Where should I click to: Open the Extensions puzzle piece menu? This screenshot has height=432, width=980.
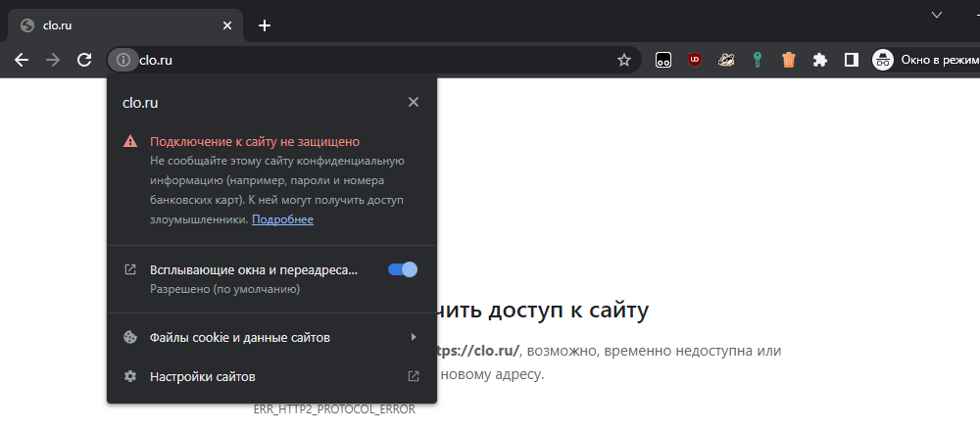point(820,60)
